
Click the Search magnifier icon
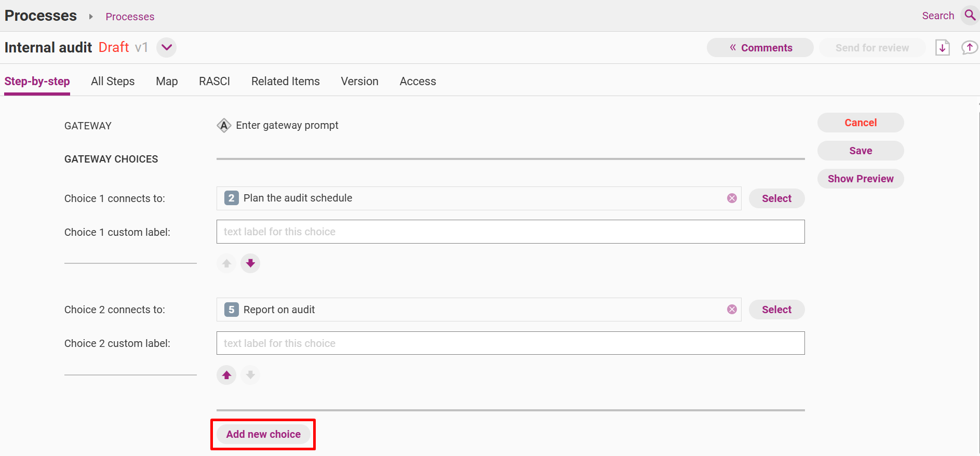coord(970,15)
